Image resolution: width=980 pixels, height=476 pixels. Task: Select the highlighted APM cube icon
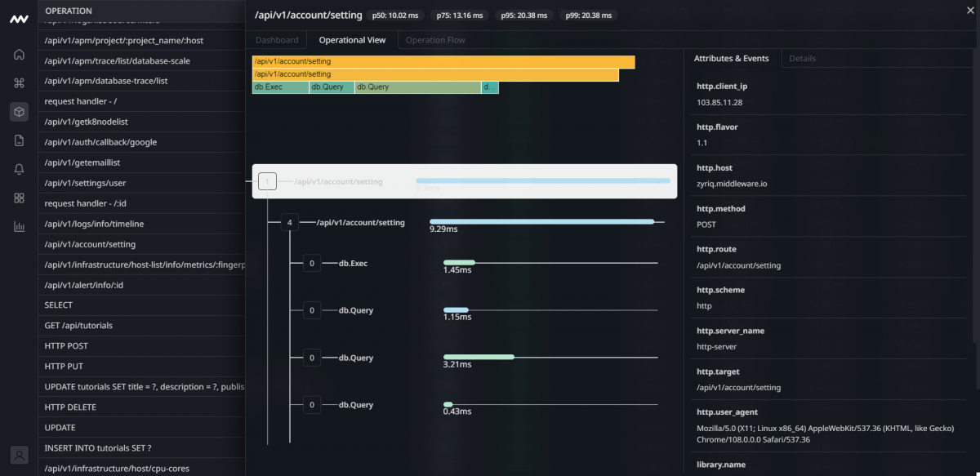click(x=19, y=111)
